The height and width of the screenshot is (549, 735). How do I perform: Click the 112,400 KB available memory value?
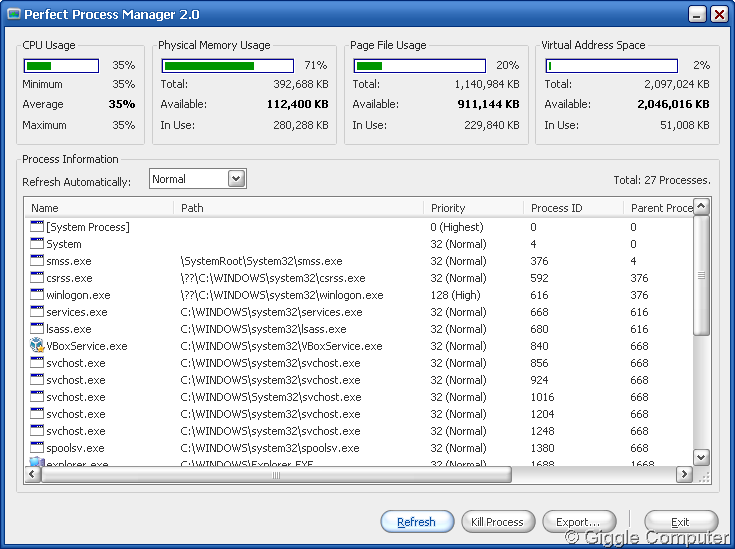[298, 104]
